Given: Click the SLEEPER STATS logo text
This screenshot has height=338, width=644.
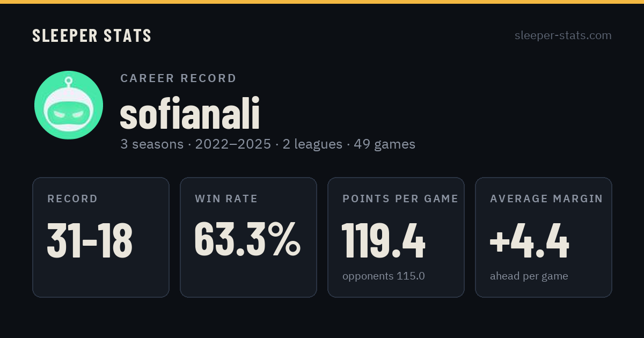Looking at the screenshot, I should coord(92,35).
